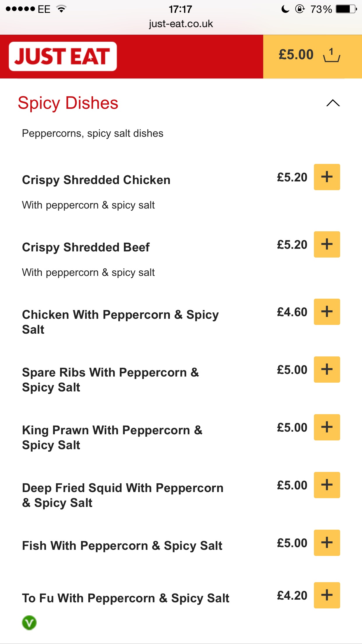362x644 pixels.
Task: Add Chicken With Peppercorn & Spicy Salt
Action: tap(327, 312)
